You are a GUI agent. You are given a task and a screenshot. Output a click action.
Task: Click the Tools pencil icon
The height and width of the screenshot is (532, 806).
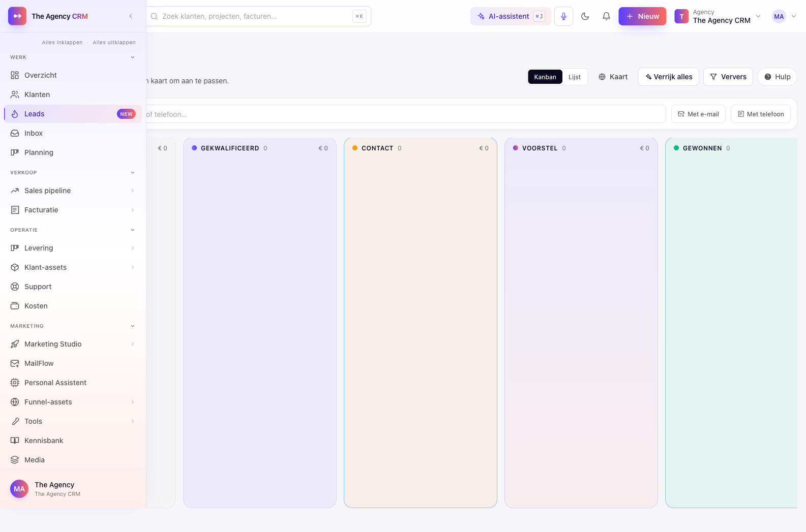pyautogui.click(x=15, y=421)
